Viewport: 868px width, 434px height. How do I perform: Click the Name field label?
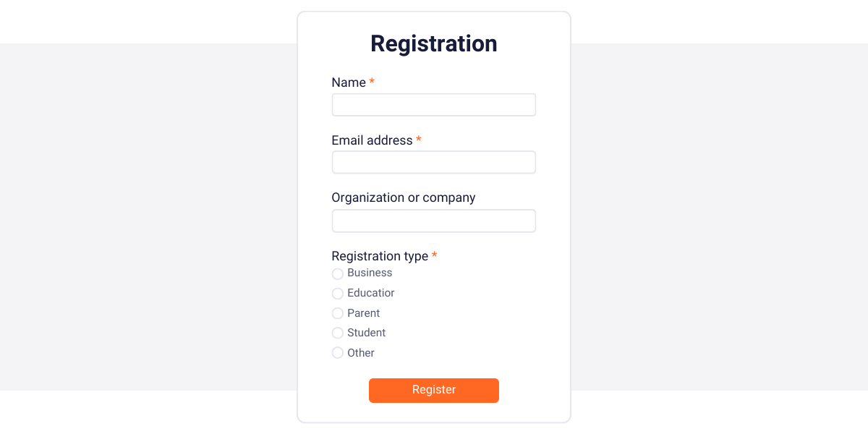pyautogui.click(x=347, y=82)
